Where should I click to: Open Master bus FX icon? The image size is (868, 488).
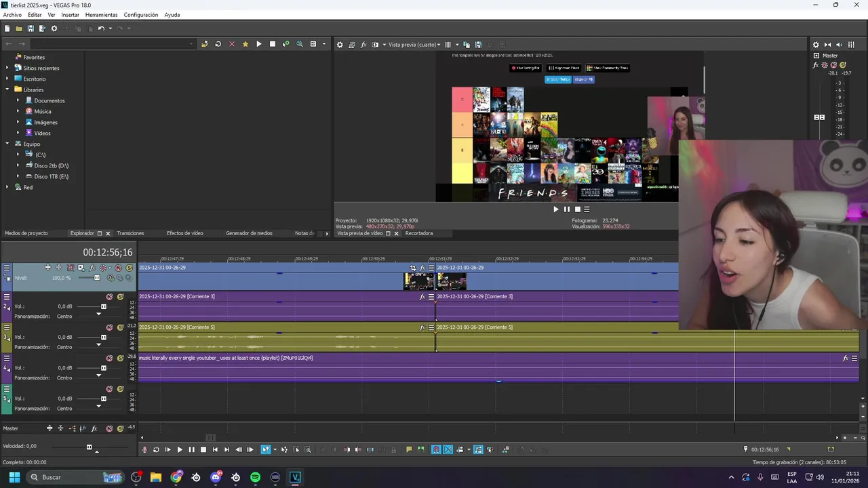coord(816,65)
